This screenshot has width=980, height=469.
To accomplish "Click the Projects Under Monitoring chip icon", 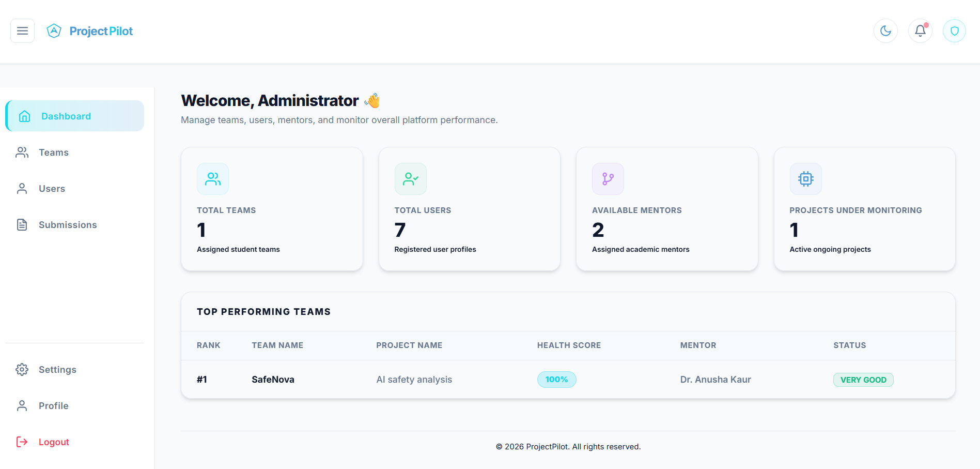I will (x=806, y=179).
